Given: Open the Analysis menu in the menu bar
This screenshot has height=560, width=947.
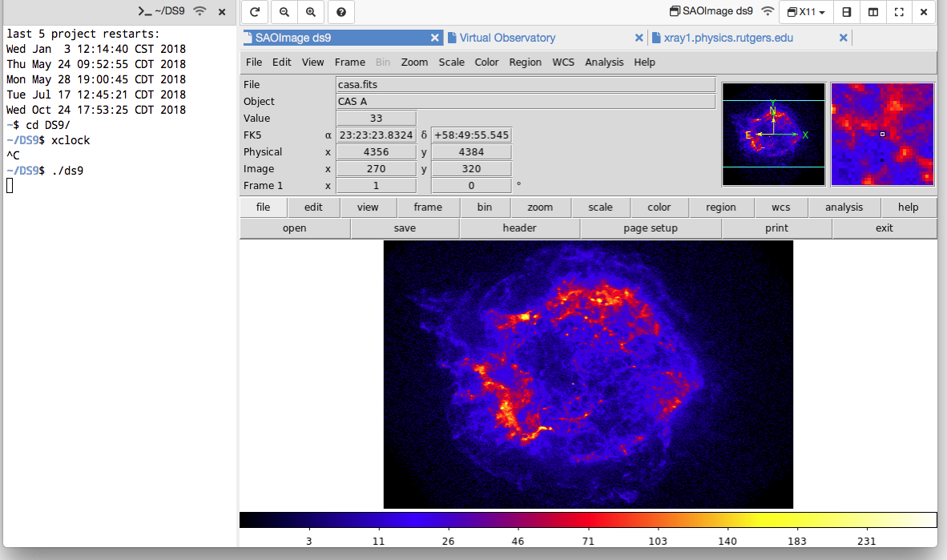Looking at the screenshot, I should pyautogui.click(x=604, y=62).
